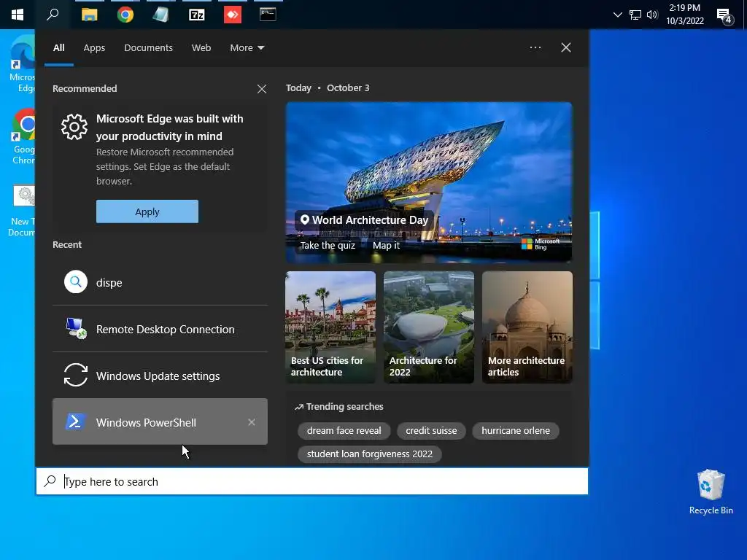Switch to the All search tab
Viewport: 747px width, 560px height.
pyautogui.click(x=58, y=47)
